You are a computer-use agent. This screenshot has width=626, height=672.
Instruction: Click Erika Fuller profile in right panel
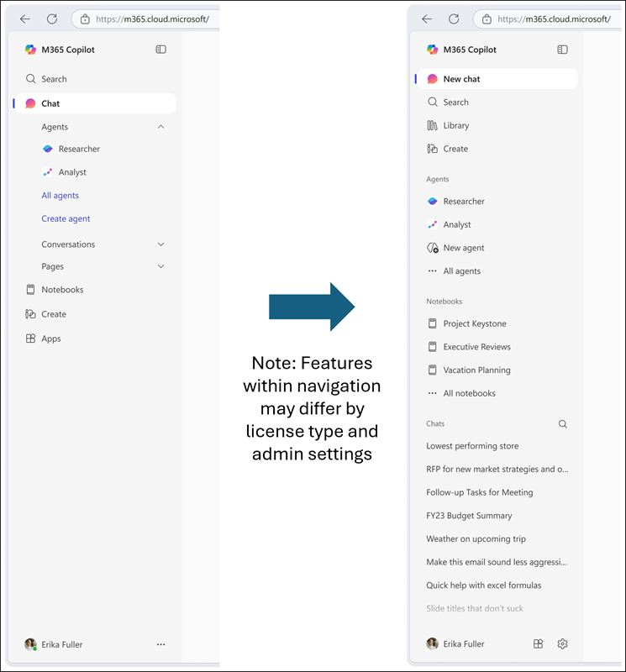(455, 643)
